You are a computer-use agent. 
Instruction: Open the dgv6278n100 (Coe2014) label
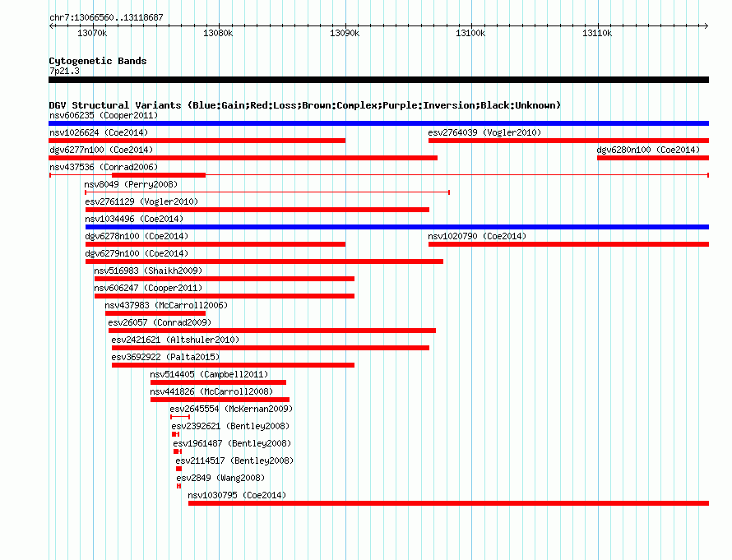[137, 236]
